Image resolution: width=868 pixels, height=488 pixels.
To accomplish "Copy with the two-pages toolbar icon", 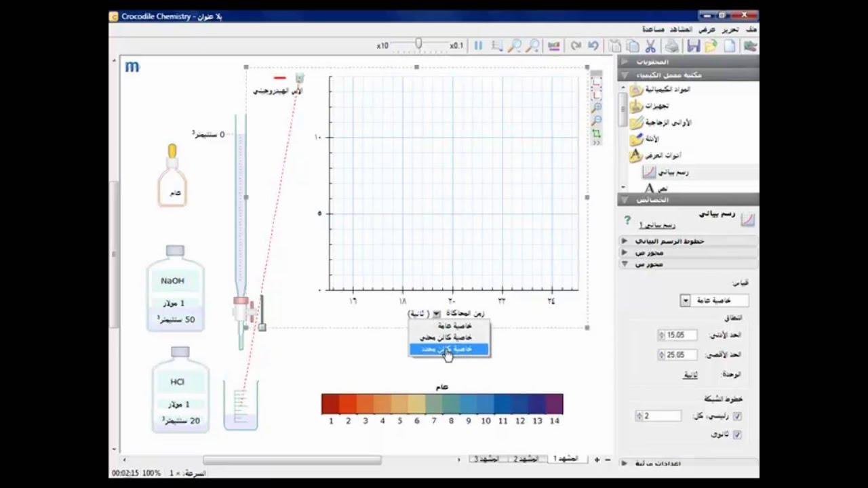I will 633,46.
